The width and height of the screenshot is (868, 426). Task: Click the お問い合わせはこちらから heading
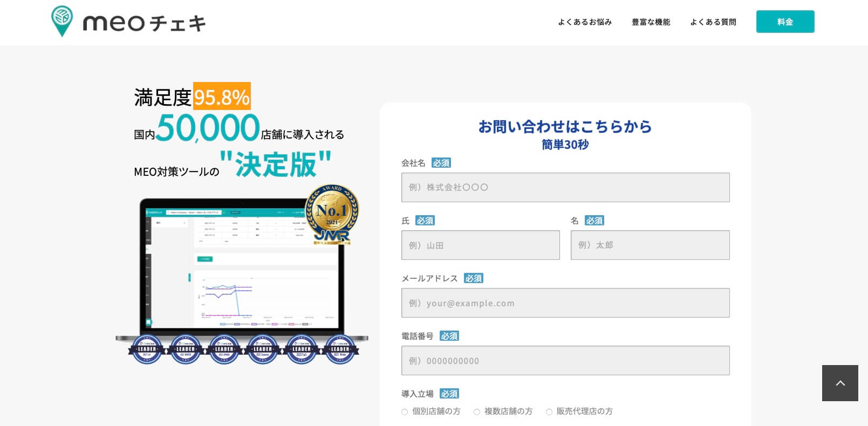[565, 126]
